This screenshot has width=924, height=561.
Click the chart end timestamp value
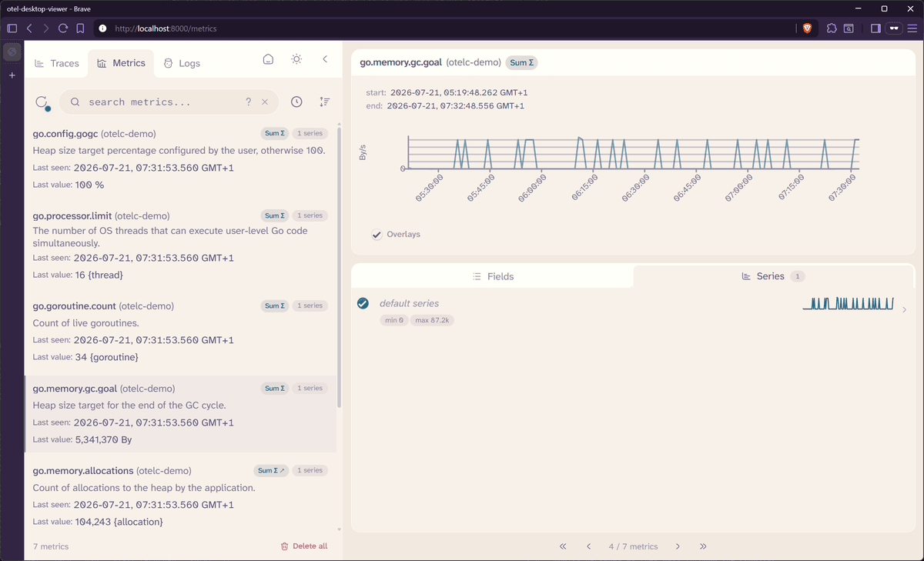(x=456, y=106)
